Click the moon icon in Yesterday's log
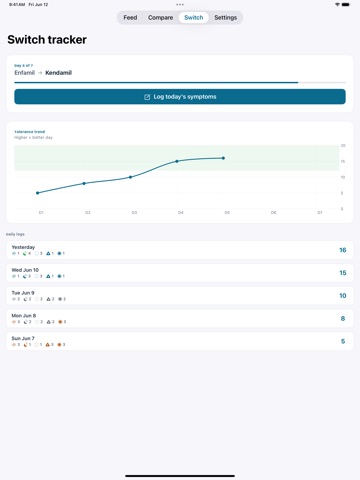The height and width of the screenshot is (480, 360). (x=25, y=254)
